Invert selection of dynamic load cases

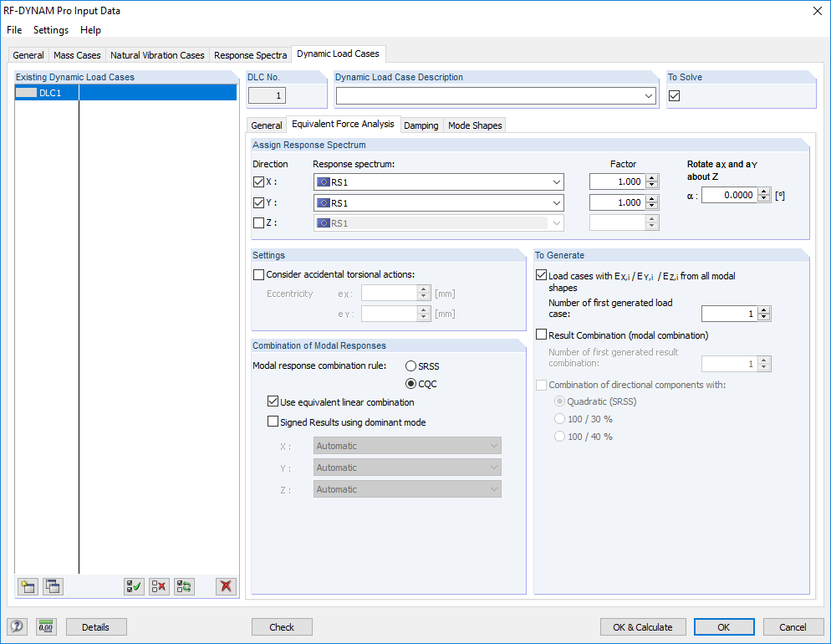click(x=184, y=586)
